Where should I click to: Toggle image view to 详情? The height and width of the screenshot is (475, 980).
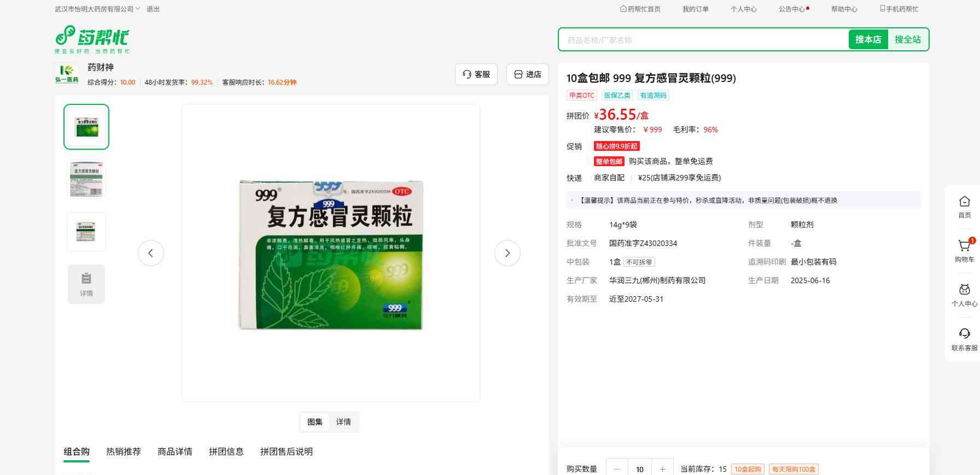pos(343,422)
